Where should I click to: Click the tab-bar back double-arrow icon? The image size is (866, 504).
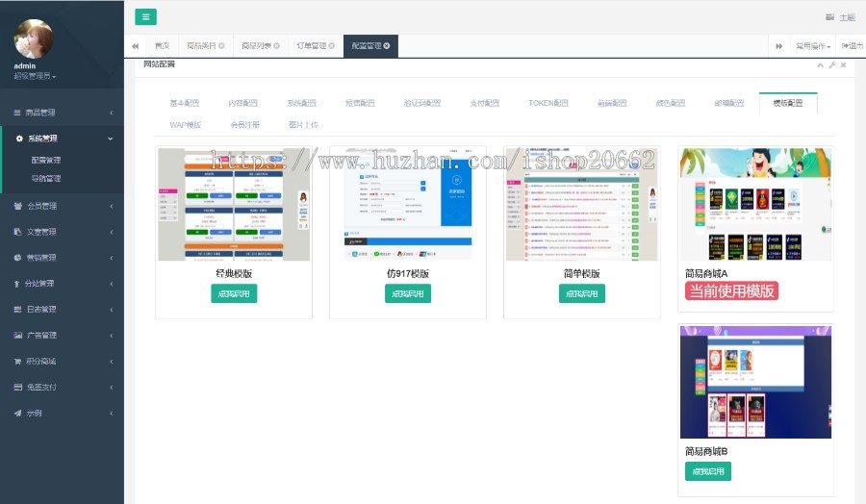click(136, 46)
